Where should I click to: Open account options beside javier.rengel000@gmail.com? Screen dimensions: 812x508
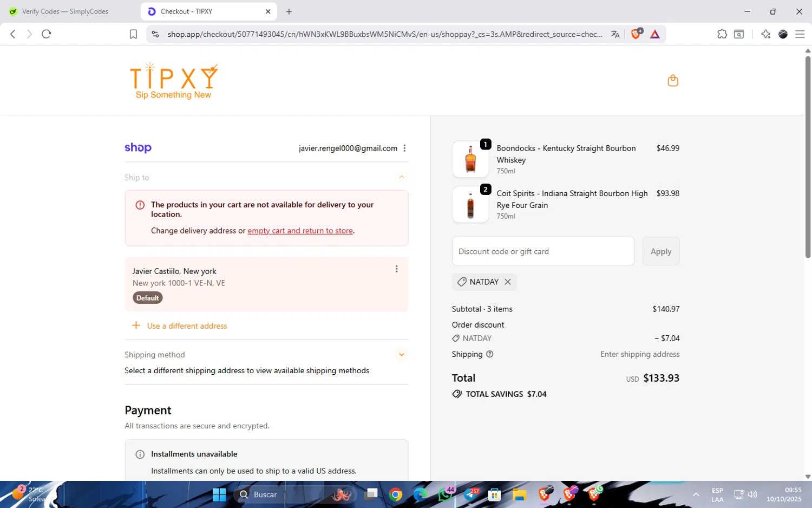pos(404,148)
